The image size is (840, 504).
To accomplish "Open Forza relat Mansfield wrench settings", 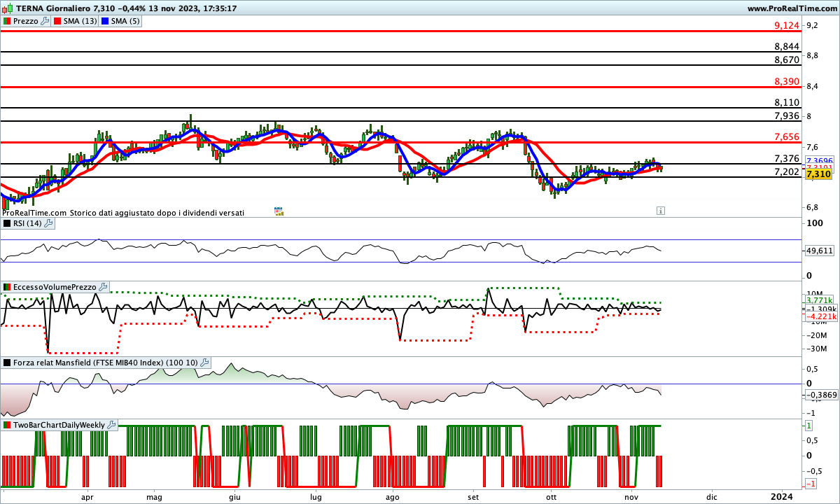I will [204, 363].
